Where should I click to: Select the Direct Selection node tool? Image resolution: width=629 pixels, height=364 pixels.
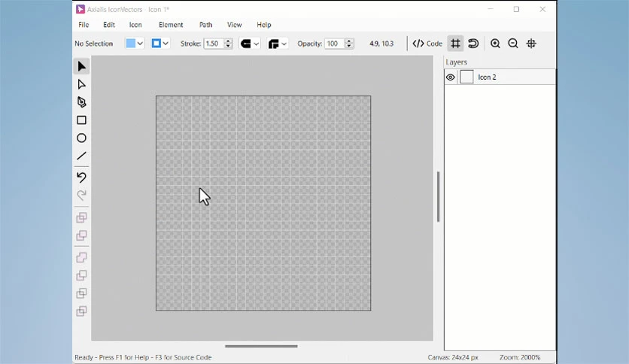tap(81, 84)
